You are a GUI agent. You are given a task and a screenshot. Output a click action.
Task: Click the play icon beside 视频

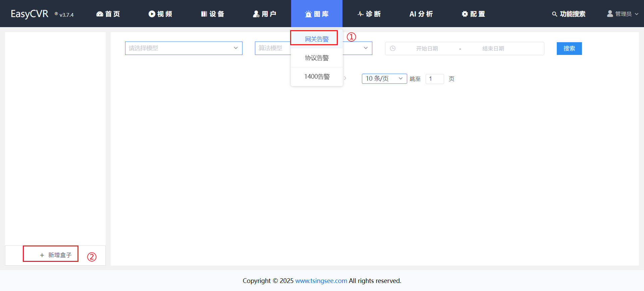(152, 14)
